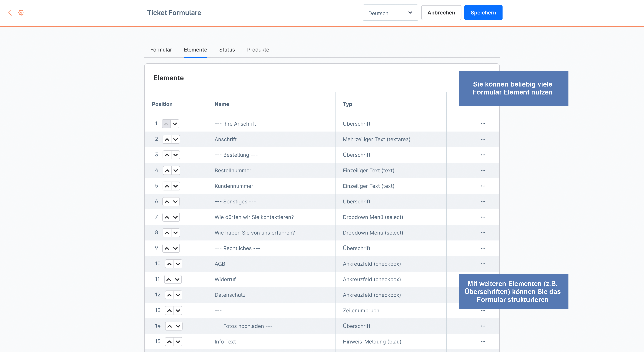
Task: Move Anschrift row up
Action: pyautogui.click(x=167, y=139)
